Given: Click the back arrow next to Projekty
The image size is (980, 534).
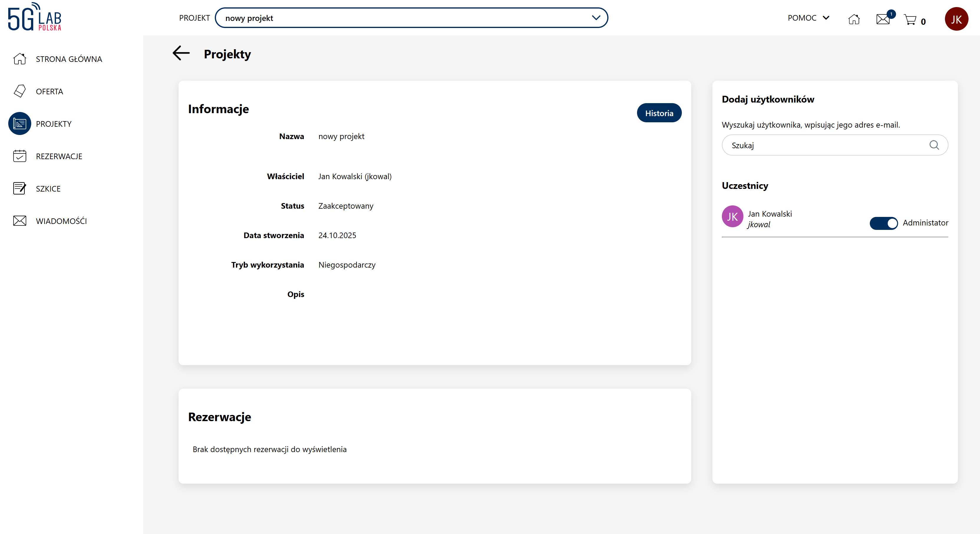Looking at the screenshot, I should [x=181, y=53].
